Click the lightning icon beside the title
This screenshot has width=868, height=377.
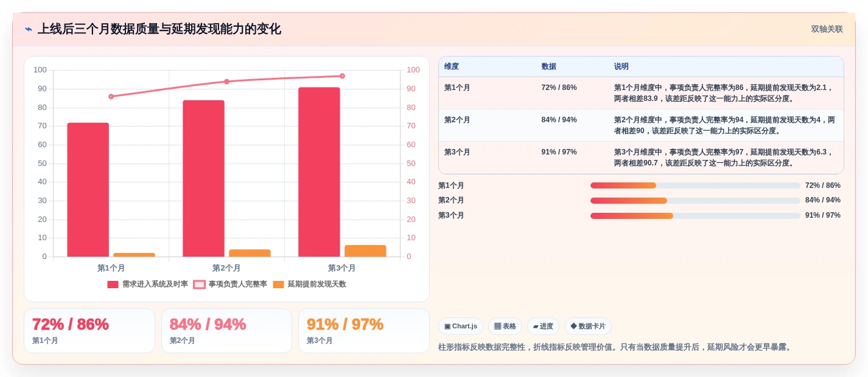pos(29,29)
